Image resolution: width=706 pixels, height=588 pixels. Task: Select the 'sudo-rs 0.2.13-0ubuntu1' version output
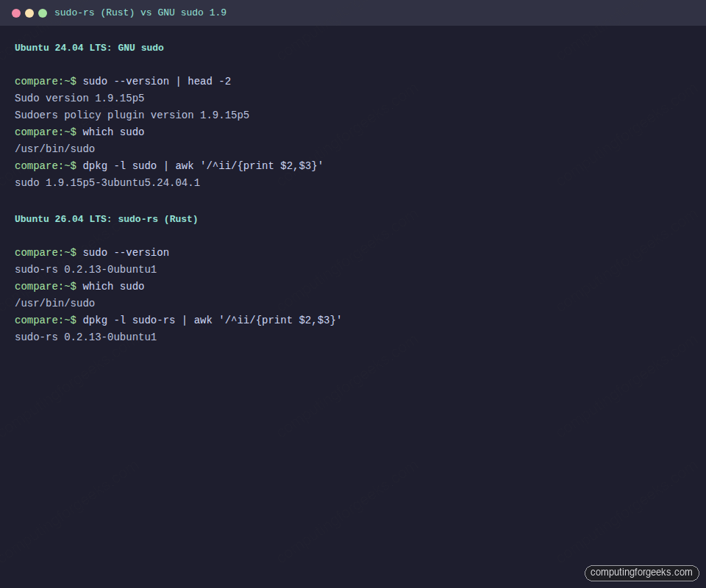pyautogui.click(x=85, y=269)
